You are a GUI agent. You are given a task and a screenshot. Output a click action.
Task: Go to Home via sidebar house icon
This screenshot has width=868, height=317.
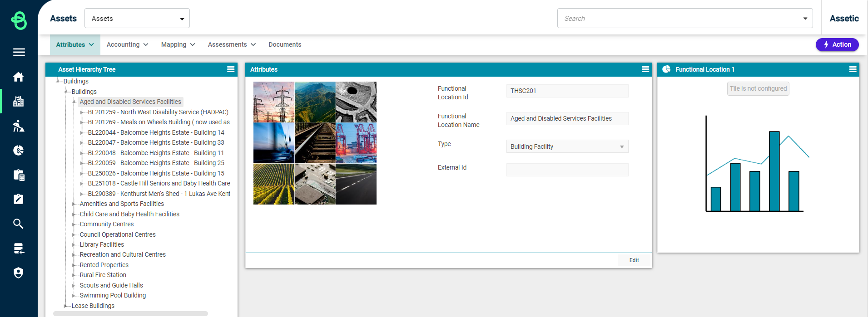[19, 77]
